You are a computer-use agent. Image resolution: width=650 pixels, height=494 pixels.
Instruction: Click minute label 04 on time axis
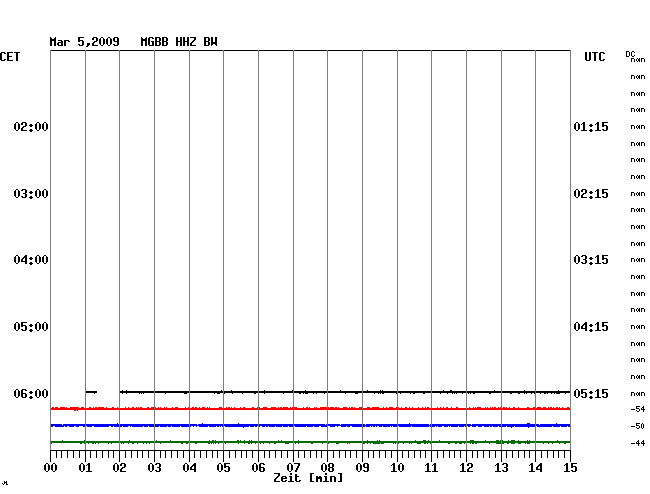click(x=189, y=468)
